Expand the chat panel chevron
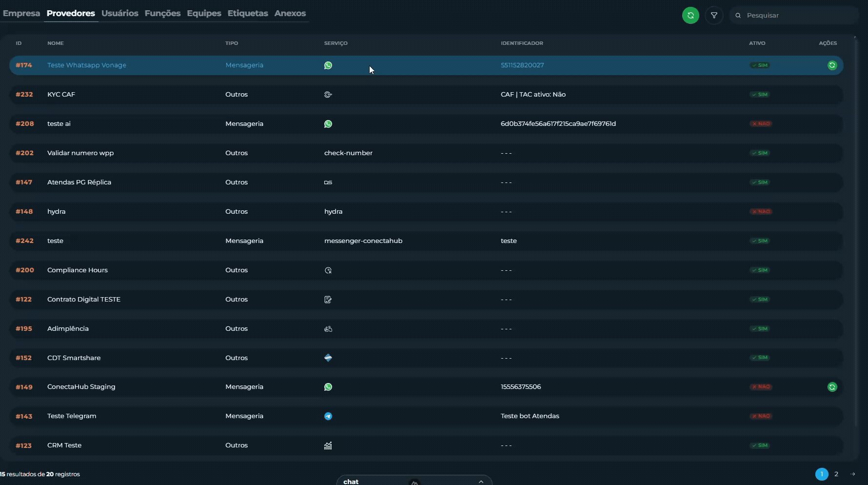The width and height of the screenshot is (868, 485). [481, 482]
